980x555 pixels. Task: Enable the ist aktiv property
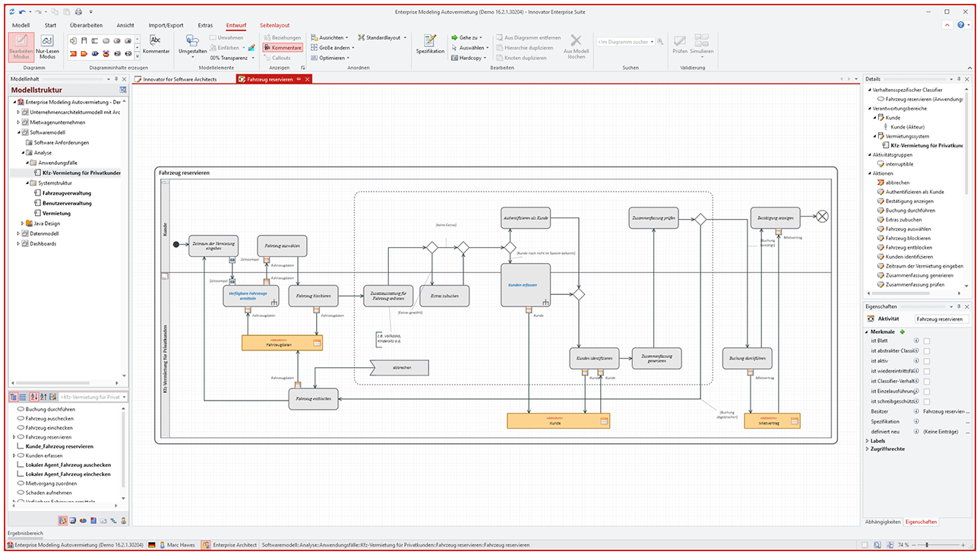click(927, 361)
